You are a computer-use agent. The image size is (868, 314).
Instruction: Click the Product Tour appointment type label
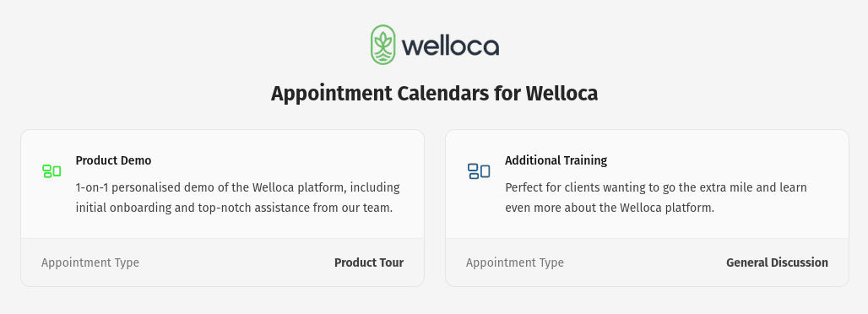[369, 263]
